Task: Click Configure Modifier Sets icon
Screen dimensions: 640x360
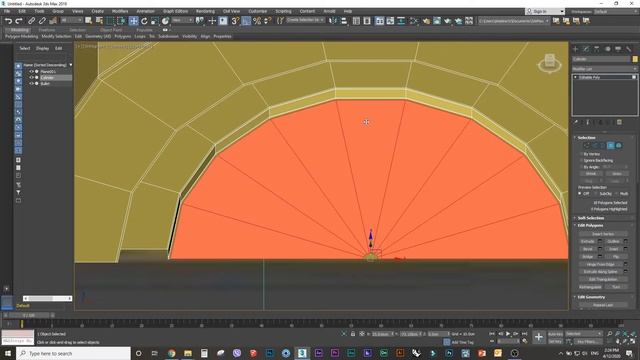Action: tap(619, 122)
